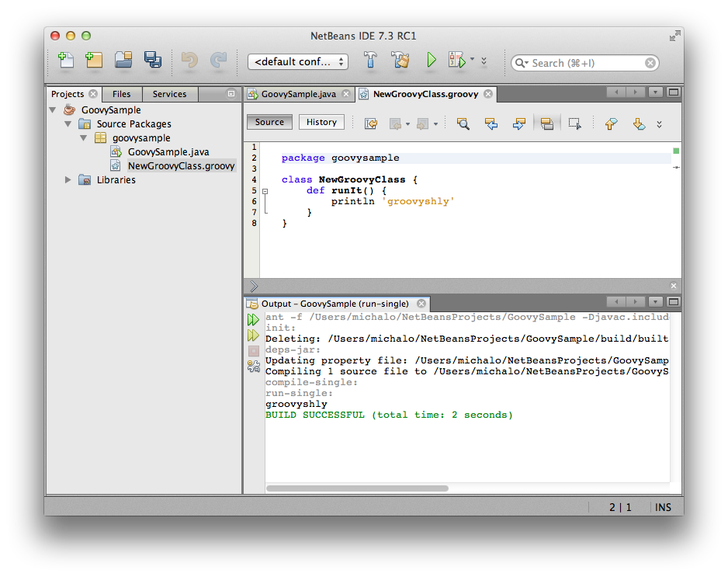
Task: Open Ant settings icon in Output
Action: pos(254,367)
